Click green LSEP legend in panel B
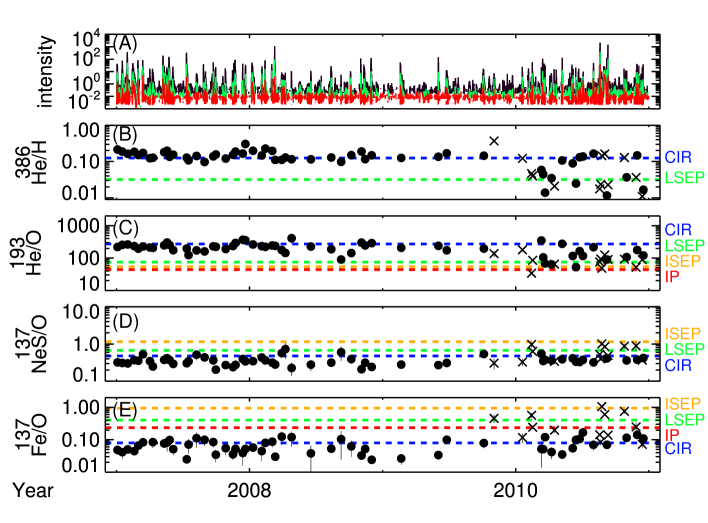Image resolution: width=708 pixels, height=523 pixels. tap(685, 178)
